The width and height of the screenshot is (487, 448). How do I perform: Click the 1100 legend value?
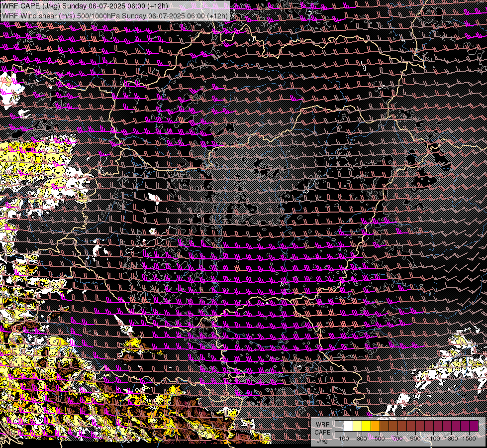[x=433, y=439]
